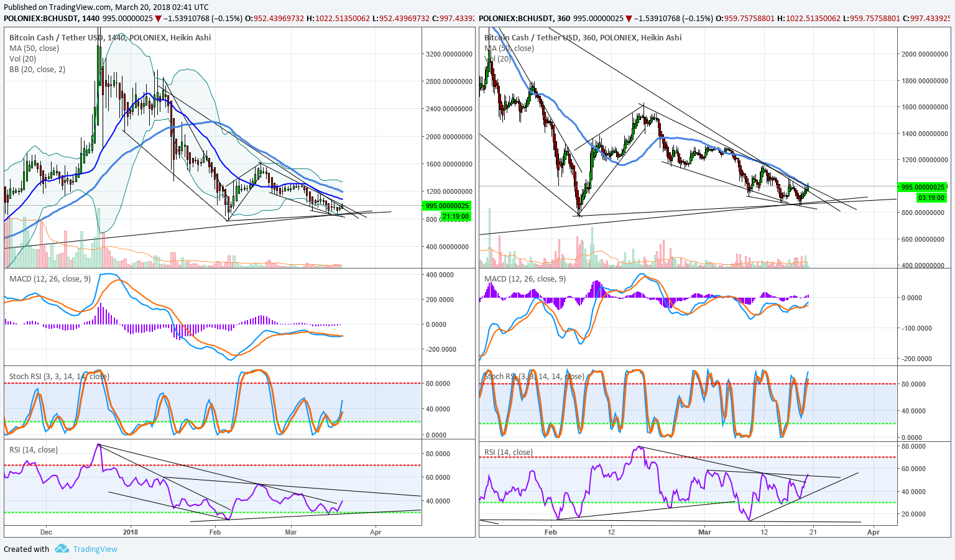Image resolution: width=955 pixels, height=560 pixels.
Task: Select 'MA (50, close)' legend on 360 chart
Action: tap(509, 48)
